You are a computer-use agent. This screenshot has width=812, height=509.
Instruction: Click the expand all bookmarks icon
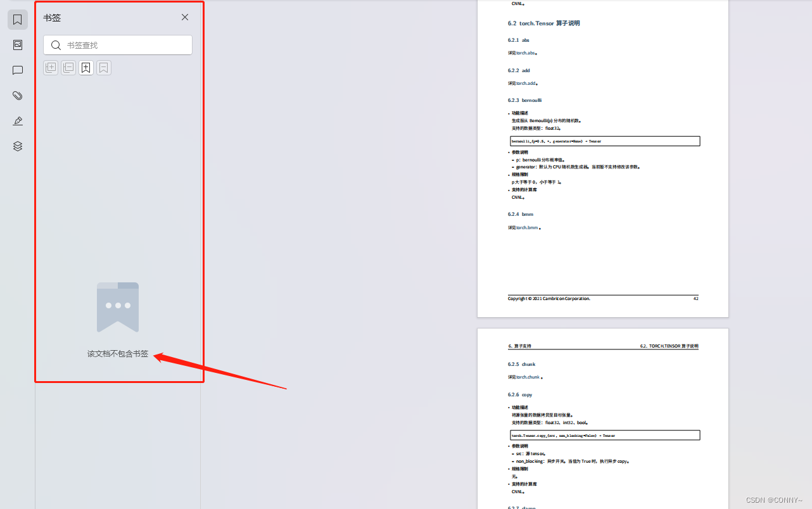click(51, 68)
